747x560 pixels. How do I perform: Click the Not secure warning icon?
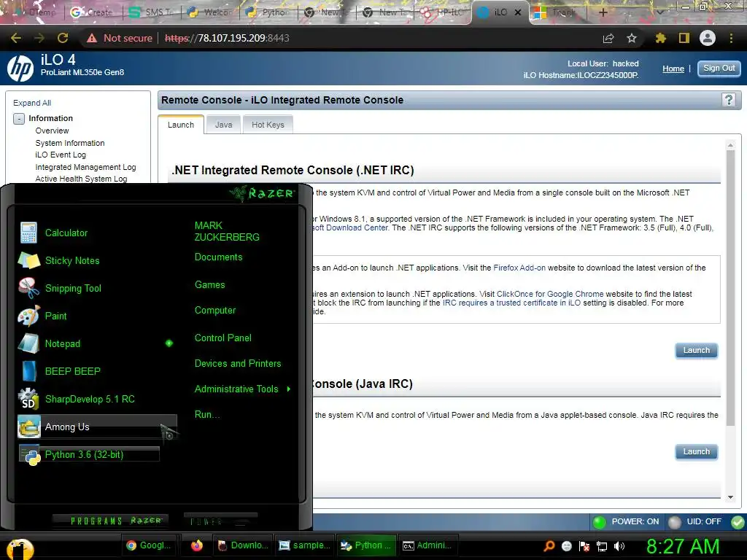[92, 38]
